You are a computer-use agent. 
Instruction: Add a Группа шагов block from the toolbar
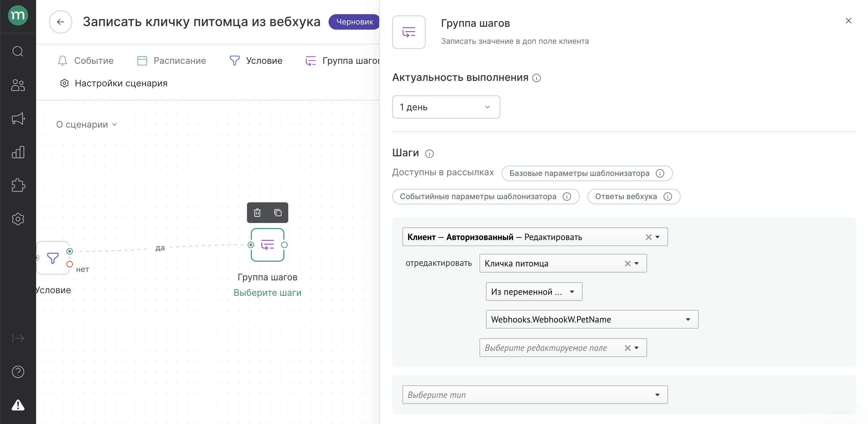point(342,61)
